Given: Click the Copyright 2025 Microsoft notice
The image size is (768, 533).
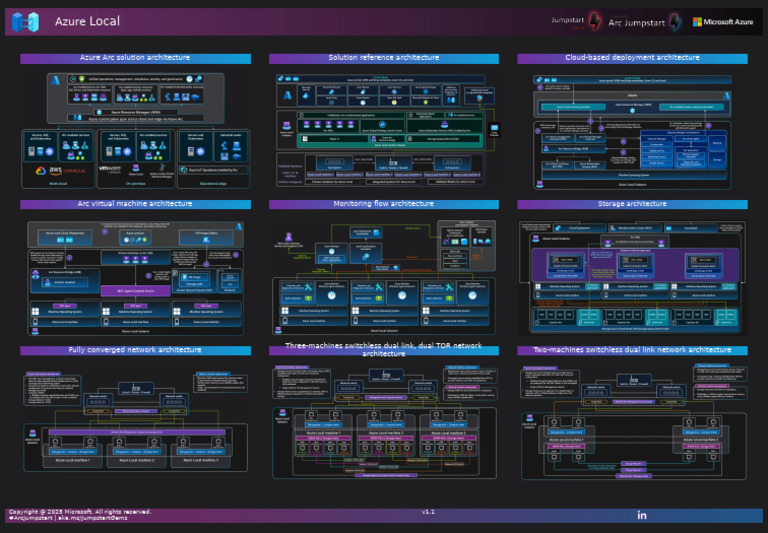Looking at the screenshot, I should pos(80,511).
